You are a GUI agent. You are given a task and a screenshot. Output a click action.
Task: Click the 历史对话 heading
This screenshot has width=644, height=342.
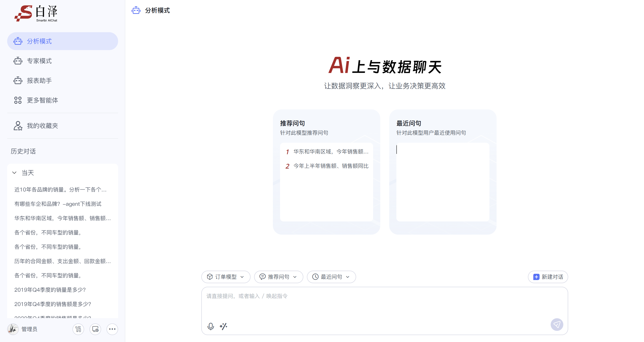click(23, 151)
